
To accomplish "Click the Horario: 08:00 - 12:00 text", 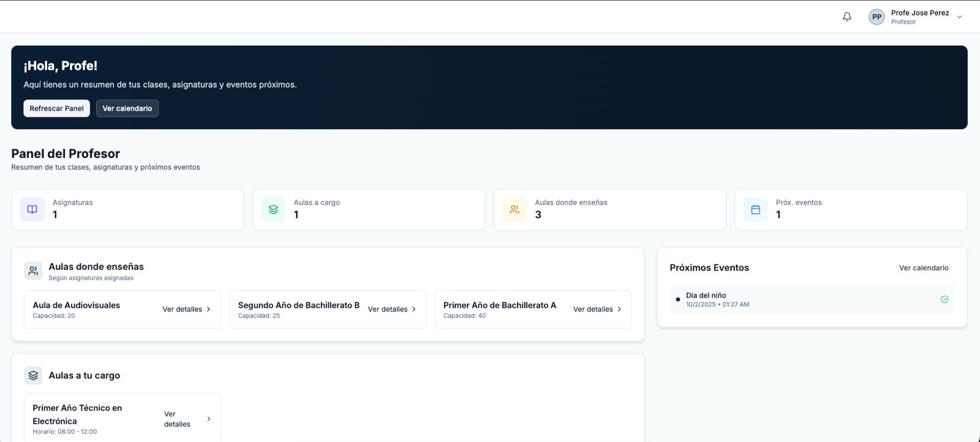I will coord(65,432).
